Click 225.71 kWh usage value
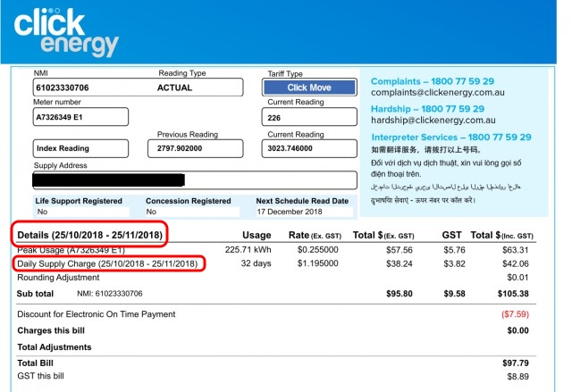Screen dimensions: 572x392 (x=248, y=250)
